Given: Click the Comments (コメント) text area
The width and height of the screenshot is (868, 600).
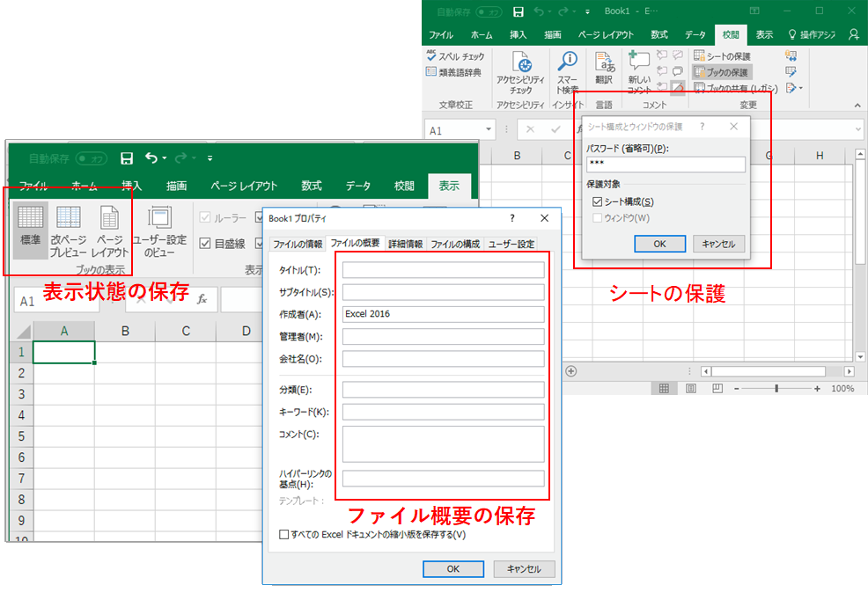Looking at the screenshot, I should click(x=443, y=444).
